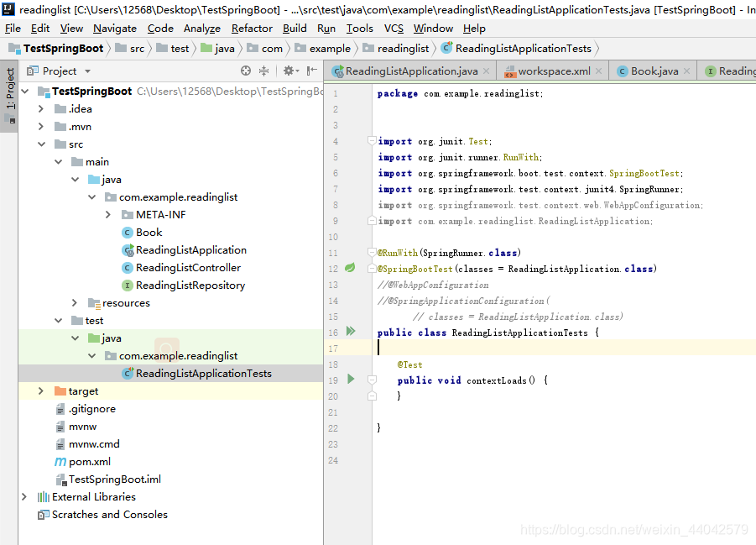Image resolution: width=756 pixels, height=545 pixels.
Task: Click the locate/scroll-from-source target icon
Action: click(x=246, y=71)
